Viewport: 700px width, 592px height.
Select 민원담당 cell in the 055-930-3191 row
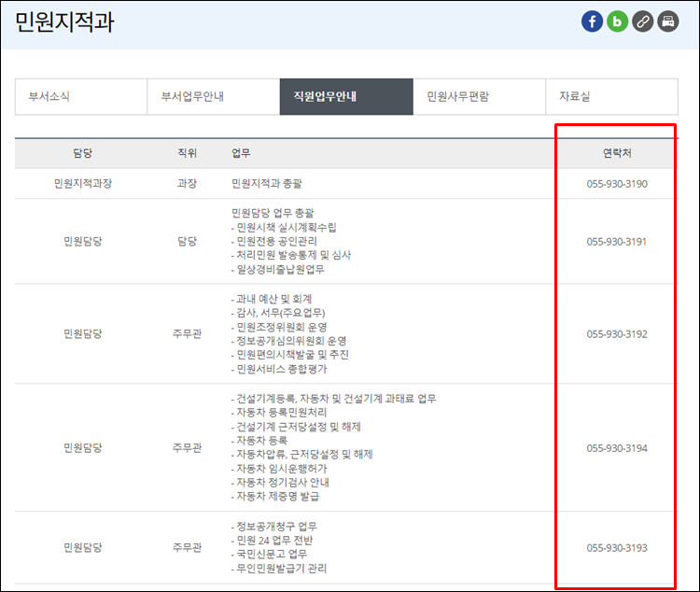[83, 242]
